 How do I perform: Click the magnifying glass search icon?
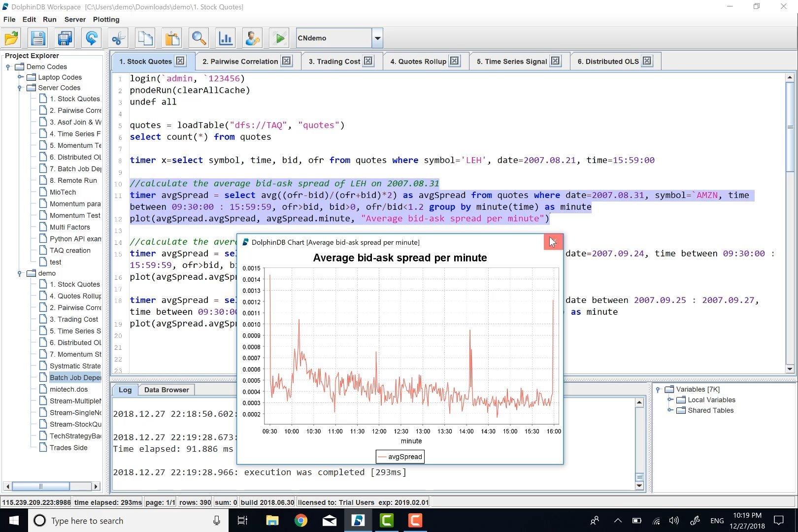pos(199,38)
